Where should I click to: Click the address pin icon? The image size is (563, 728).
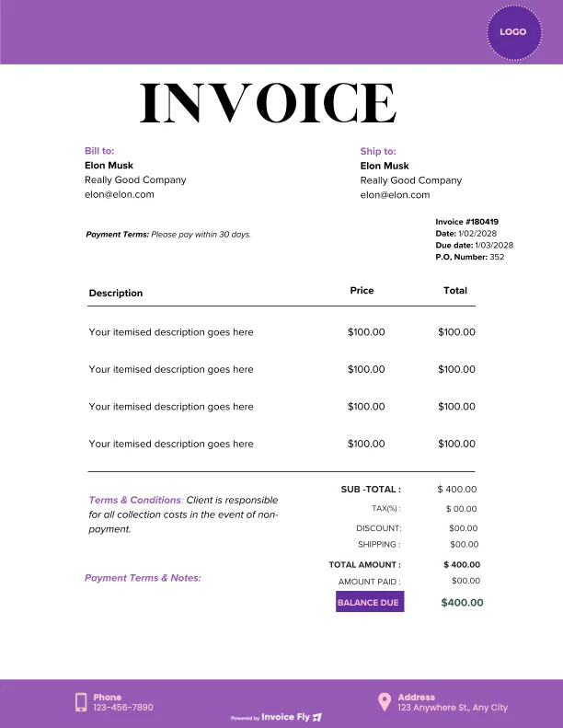coord(385,702)
